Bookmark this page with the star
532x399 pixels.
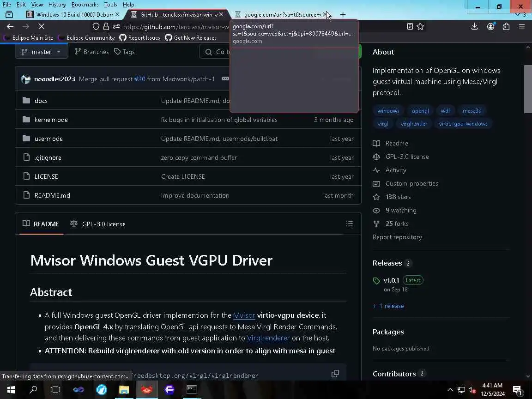click(420, 26)
